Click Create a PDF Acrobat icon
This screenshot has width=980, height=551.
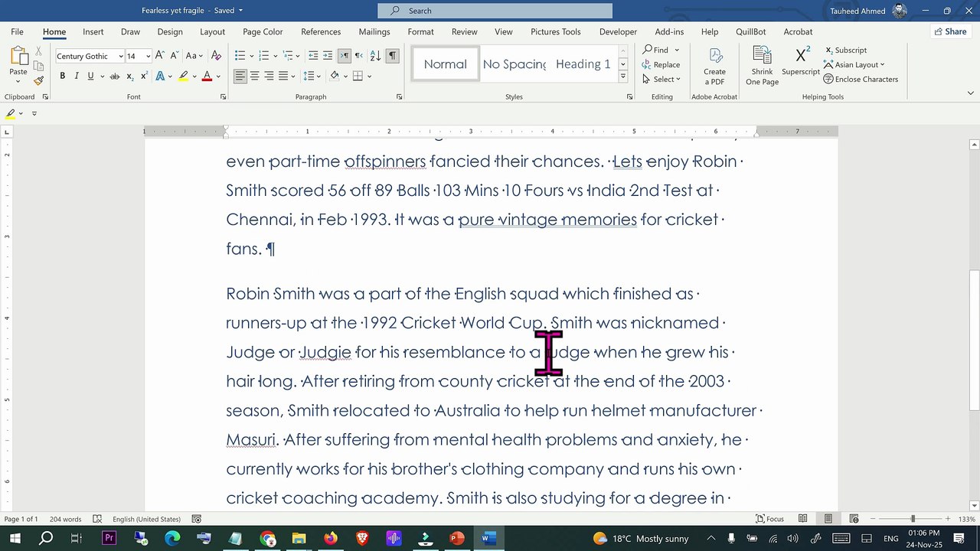(714, 67)
